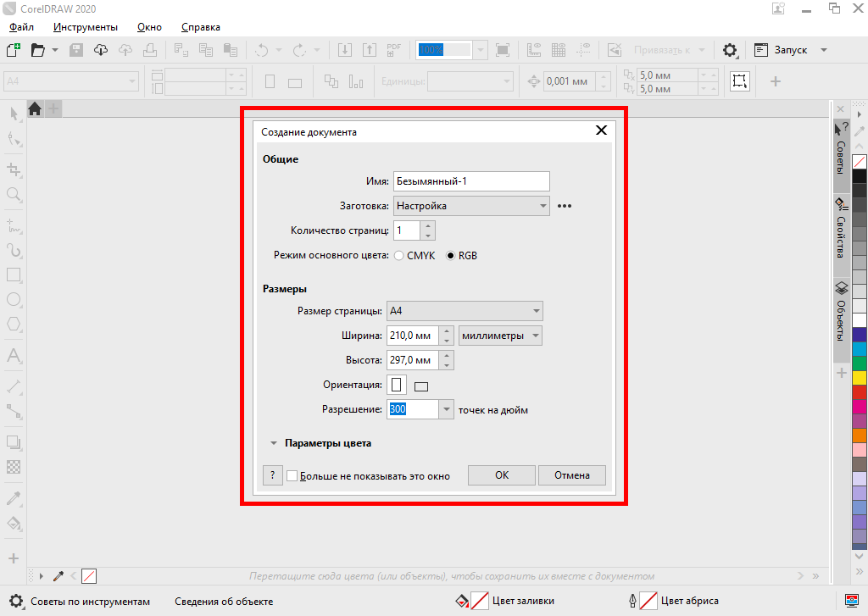Screen dimensions: 868x616
Task: Choose landscape orientation icon
Action: coord(421,386)
